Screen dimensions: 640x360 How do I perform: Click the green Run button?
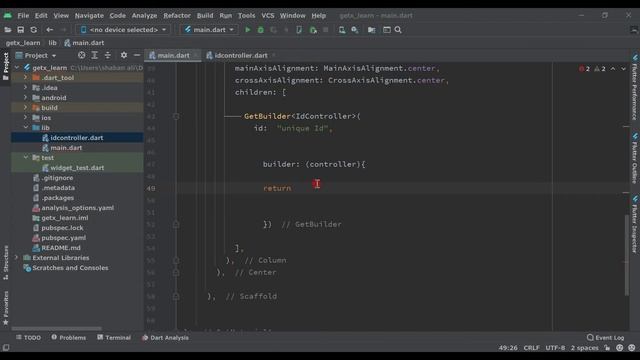(x=247, y=30)
